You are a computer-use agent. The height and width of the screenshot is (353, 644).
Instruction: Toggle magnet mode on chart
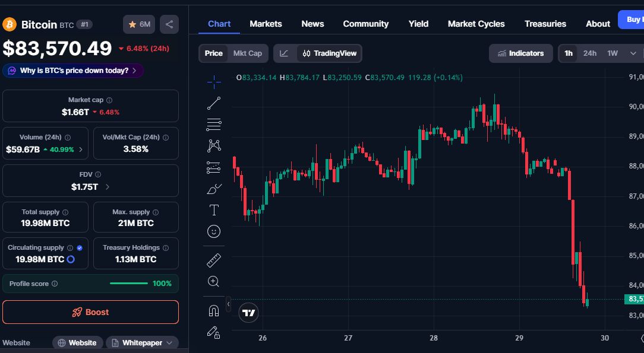pyautogui.click(x=213, y=311)
